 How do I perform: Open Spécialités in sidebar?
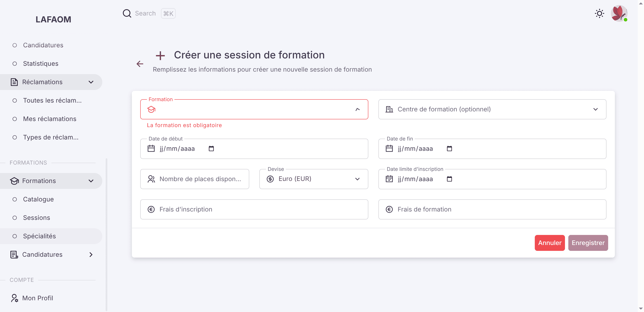51,236
